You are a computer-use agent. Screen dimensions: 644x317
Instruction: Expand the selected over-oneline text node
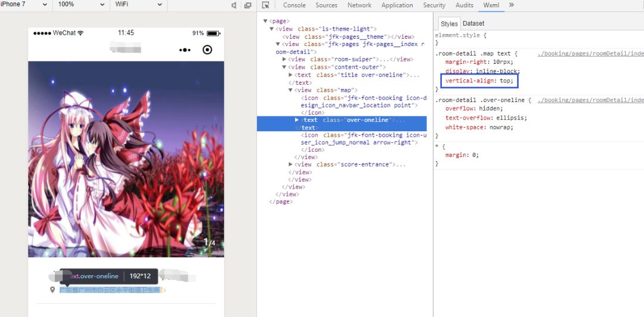click(297, 119)
